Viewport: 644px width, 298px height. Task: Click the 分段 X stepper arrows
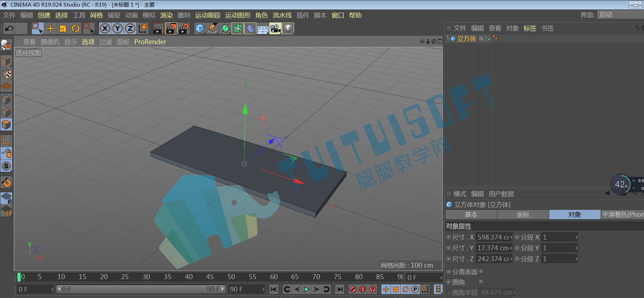[576, 237]
